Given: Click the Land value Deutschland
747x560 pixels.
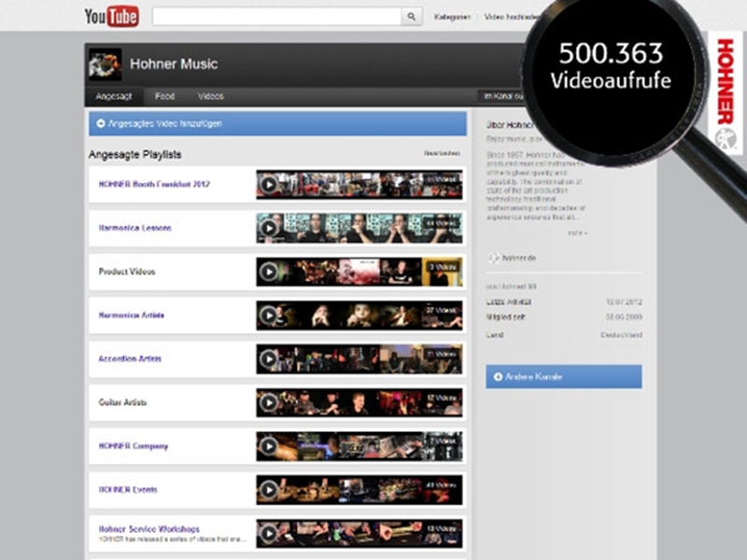Looking at the screenshot, I should [621, 335].
